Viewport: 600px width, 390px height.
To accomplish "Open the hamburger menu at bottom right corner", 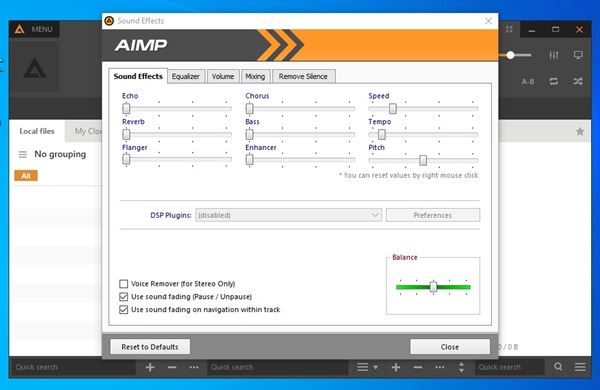I will coord(580,367).
